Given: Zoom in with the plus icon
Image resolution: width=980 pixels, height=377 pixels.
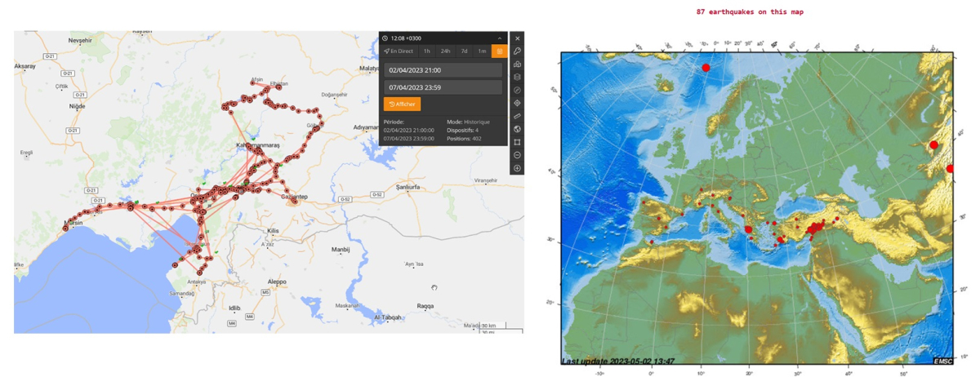Looking at the screenshot, I should pyautogui.click(x=517, y=168).
